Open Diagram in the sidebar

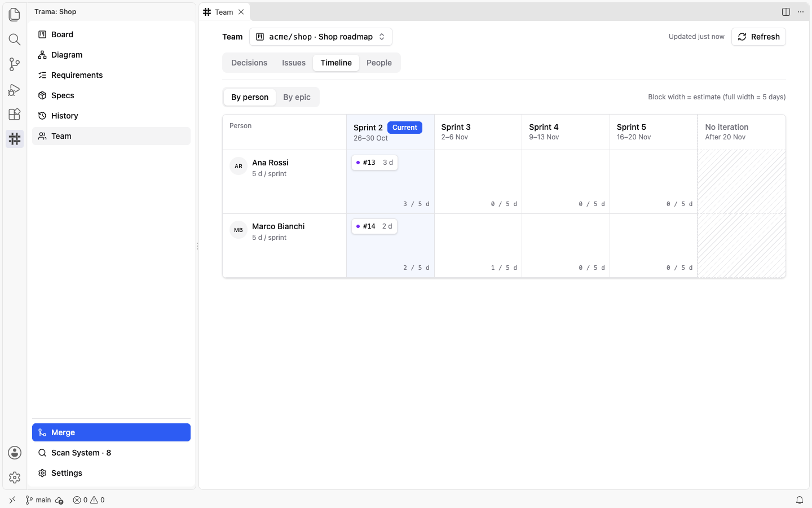pyautogui.click(x=111, y=55)
